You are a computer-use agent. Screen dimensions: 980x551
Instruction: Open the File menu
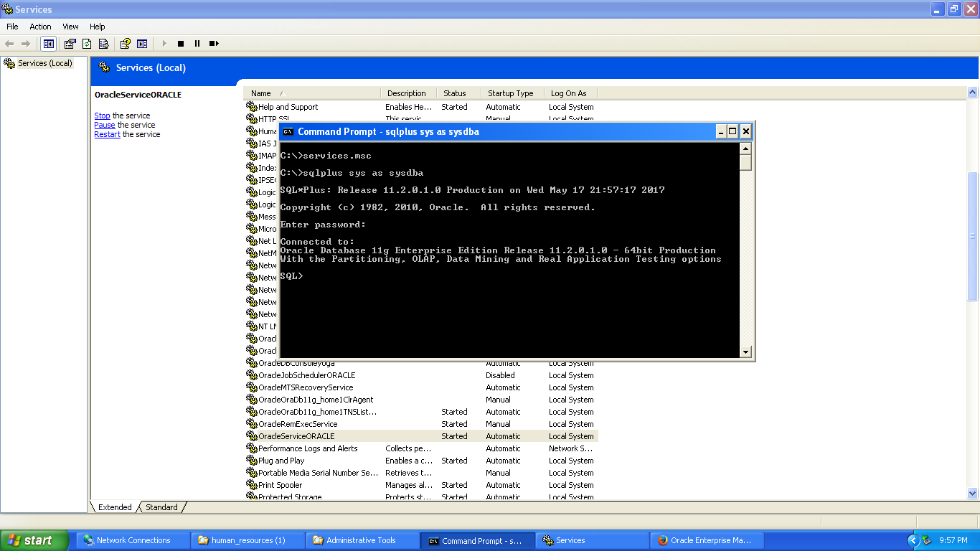coord(12,27)
